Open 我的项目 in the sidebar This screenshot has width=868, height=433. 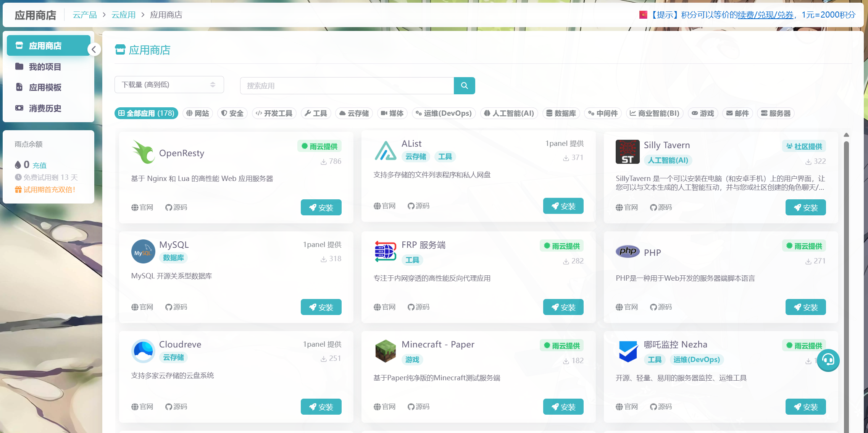[x=48, y=67]
